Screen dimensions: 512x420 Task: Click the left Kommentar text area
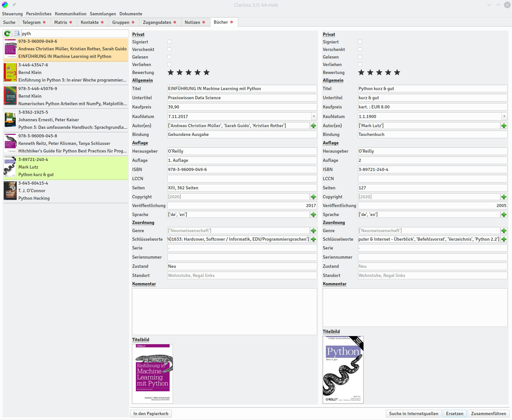click(x=224, y=312)
